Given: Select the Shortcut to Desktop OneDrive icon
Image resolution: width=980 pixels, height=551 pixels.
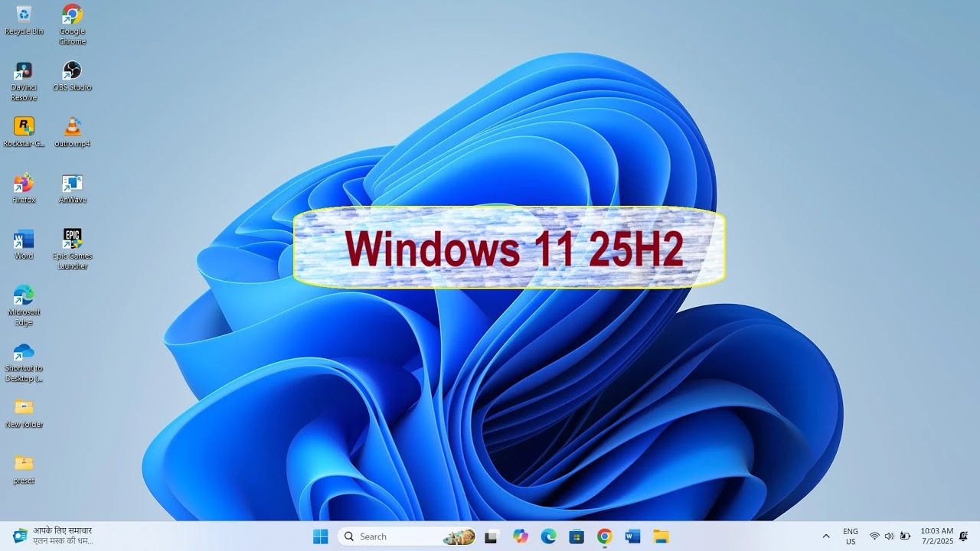Looking at the screenshot, I should click(24, 362).
